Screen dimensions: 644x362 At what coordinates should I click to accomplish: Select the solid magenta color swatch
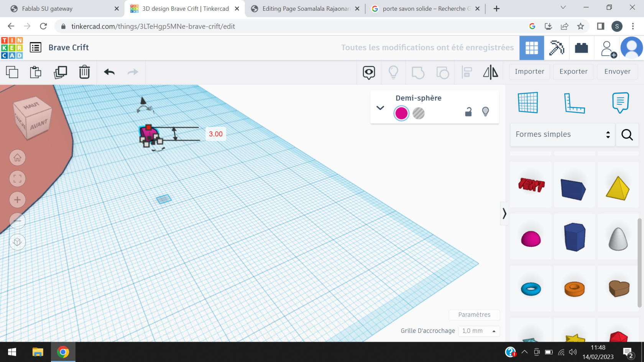401,113
